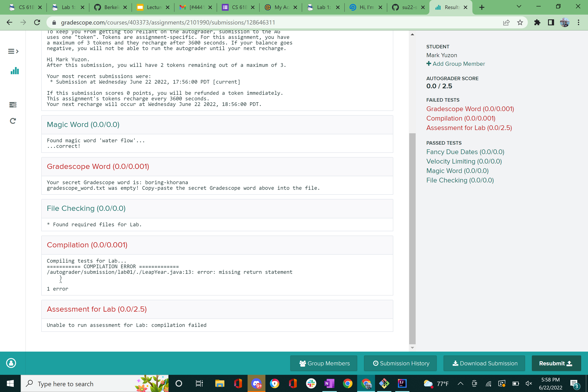Viewport: 588px width, 392px height.
Task: Click the Resubmit button
Action: [556, 363]
